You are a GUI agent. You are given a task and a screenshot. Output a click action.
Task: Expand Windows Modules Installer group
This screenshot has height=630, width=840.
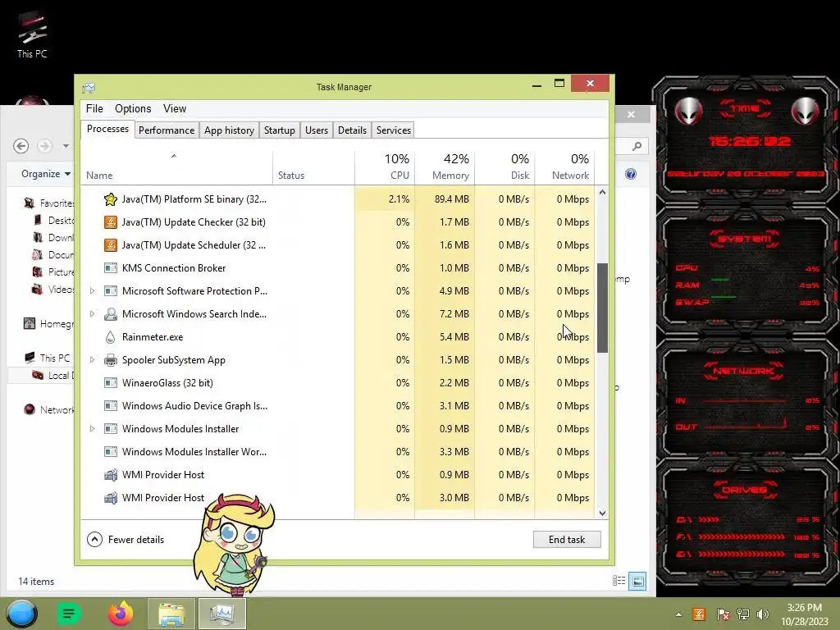(x=92, y=428)
